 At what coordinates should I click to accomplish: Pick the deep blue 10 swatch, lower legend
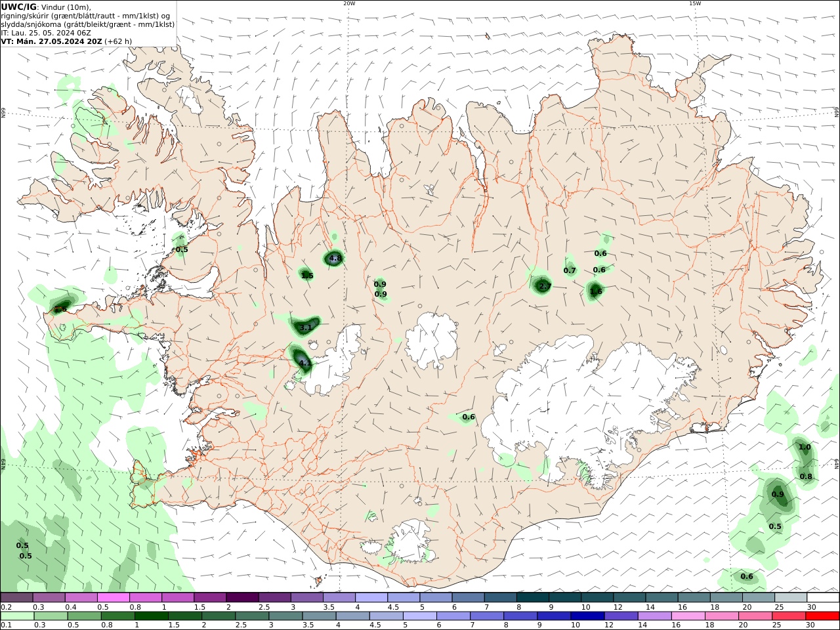(587, 616)
